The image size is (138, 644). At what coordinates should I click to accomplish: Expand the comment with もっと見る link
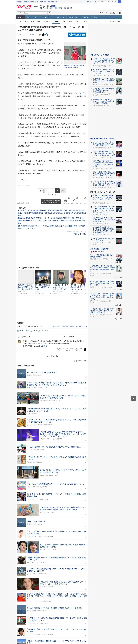pyautogui.click(x=43, y=346)
